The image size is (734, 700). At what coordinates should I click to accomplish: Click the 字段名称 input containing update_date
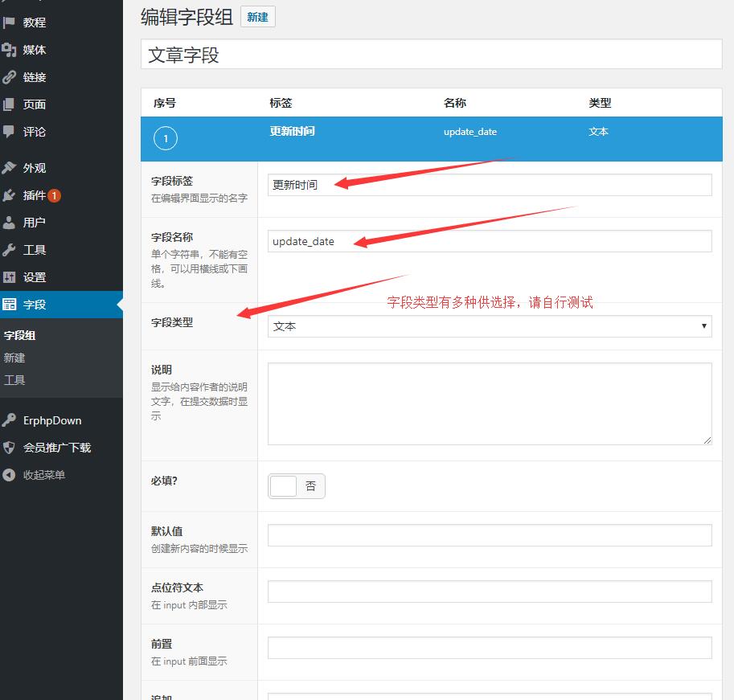click(490, 241)
